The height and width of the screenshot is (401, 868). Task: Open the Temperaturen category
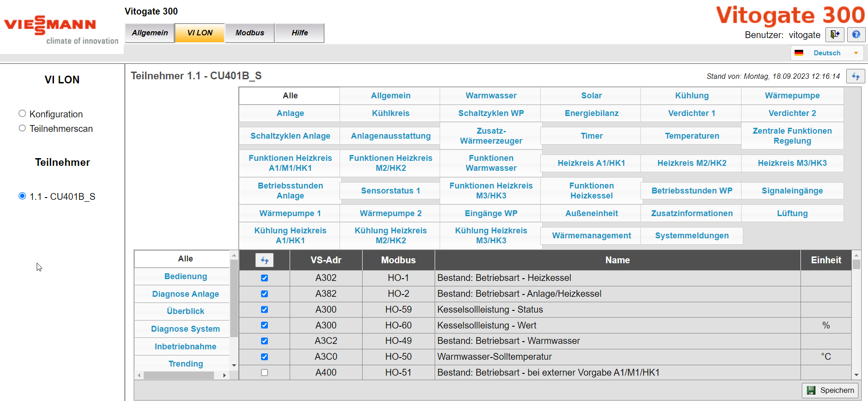click(692, 136)
